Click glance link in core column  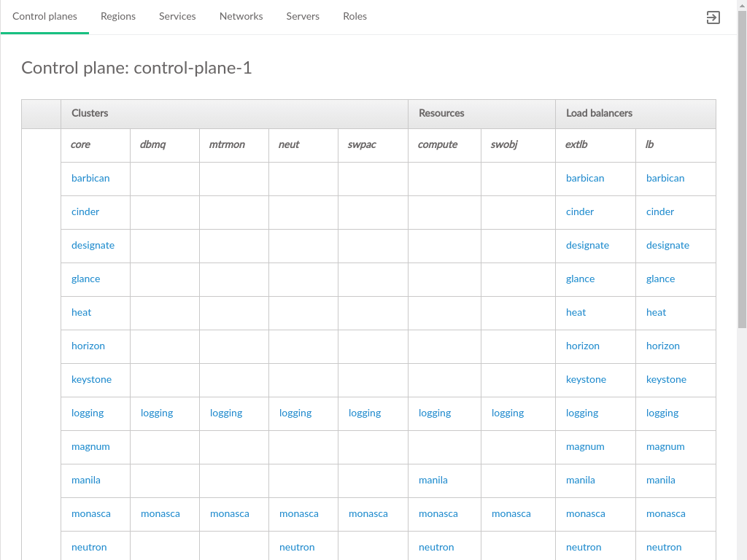(85, 279)
